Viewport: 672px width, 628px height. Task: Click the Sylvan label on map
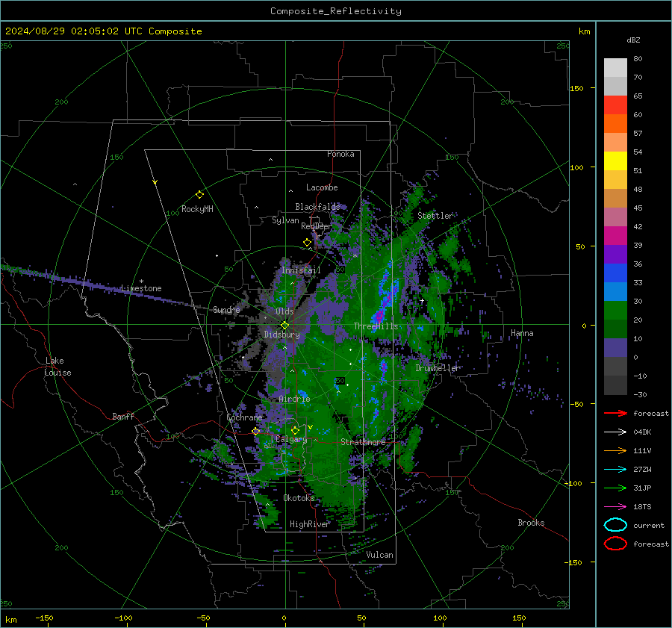pos(285,220)
